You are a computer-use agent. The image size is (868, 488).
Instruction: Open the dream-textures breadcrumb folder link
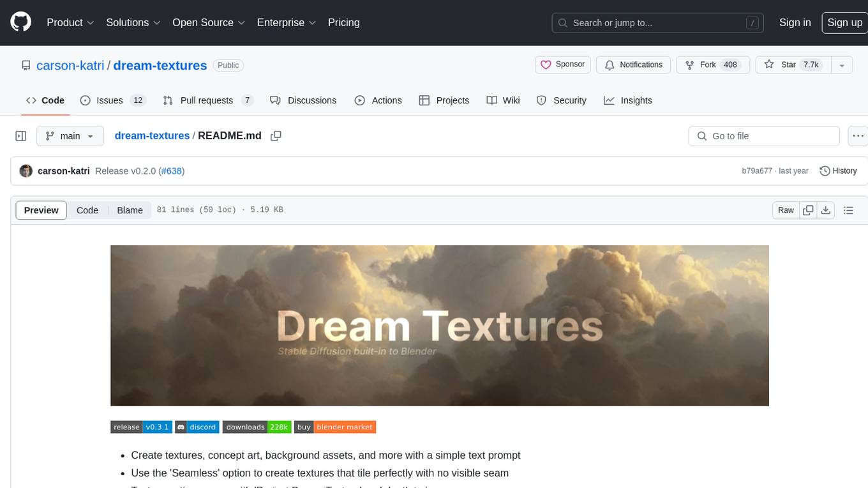(x=152, y=135)
